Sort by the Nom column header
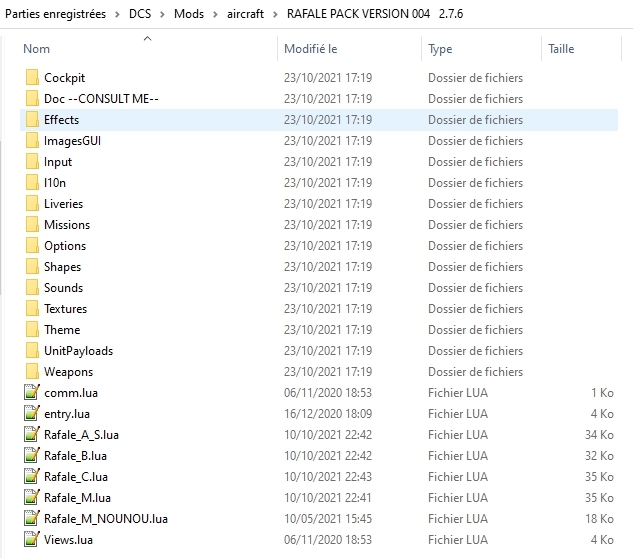 tap(36, 49)
